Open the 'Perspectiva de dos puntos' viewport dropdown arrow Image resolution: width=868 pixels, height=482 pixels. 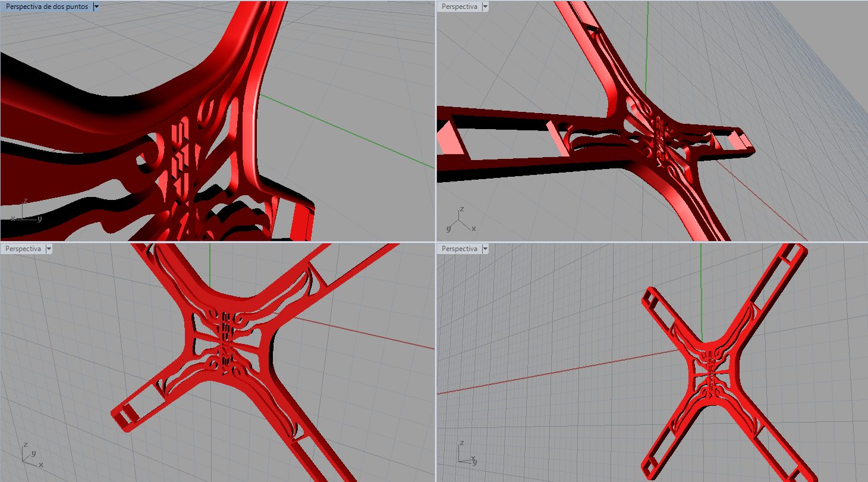click(x=97, y=7)
